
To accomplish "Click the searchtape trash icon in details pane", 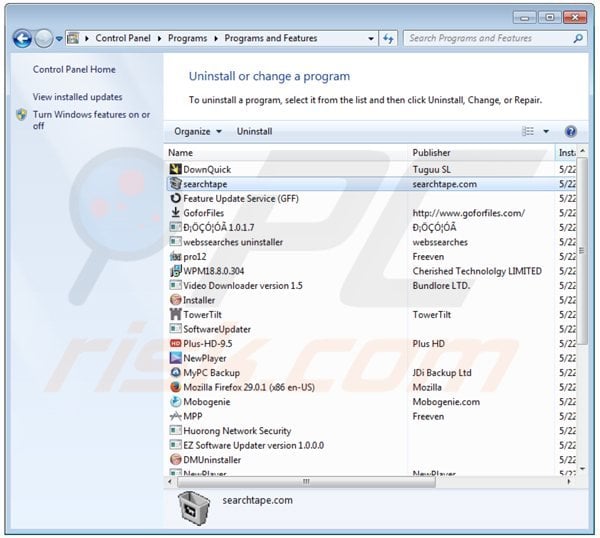I will click(x=194, y=508).
